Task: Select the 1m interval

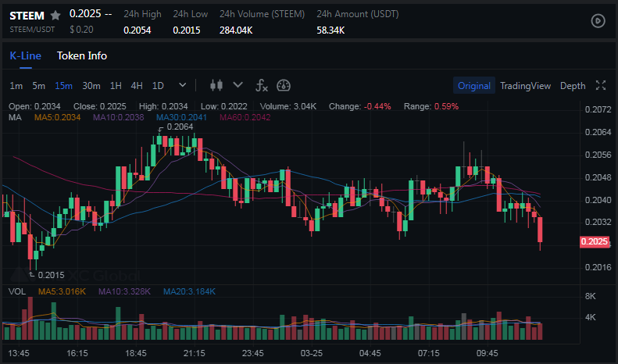Action: coord(16,86)
